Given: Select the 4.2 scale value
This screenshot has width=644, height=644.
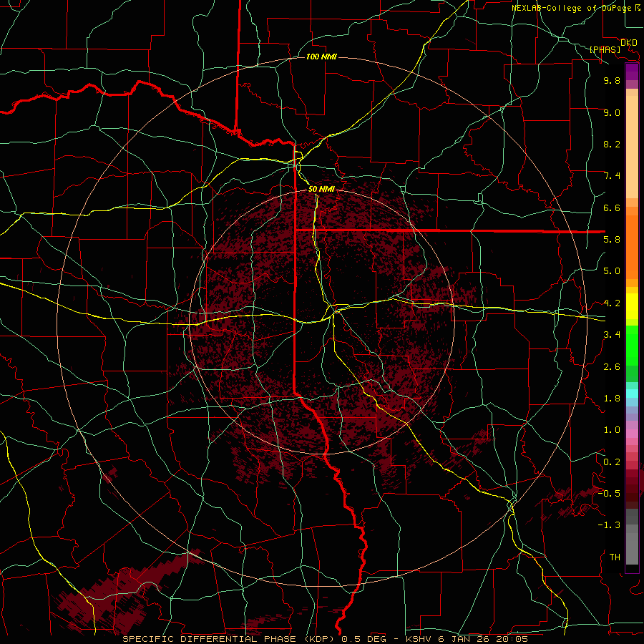Looking at the screenshot, I should [612, 303].
